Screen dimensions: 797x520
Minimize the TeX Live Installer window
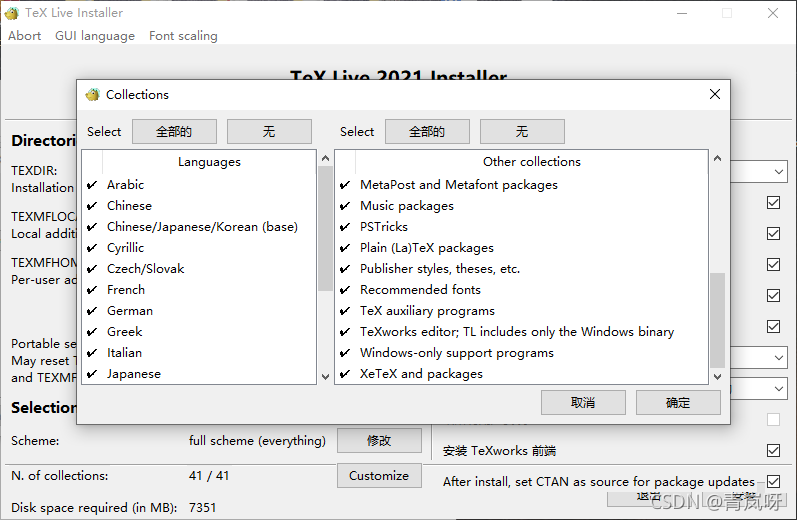click(x=682, y=13)
